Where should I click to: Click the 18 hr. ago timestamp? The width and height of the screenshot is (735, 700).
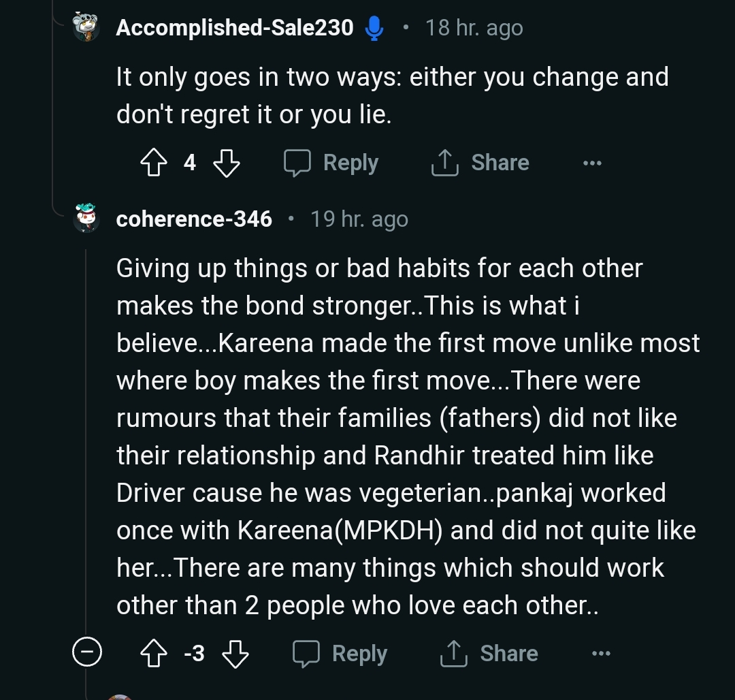474,28
